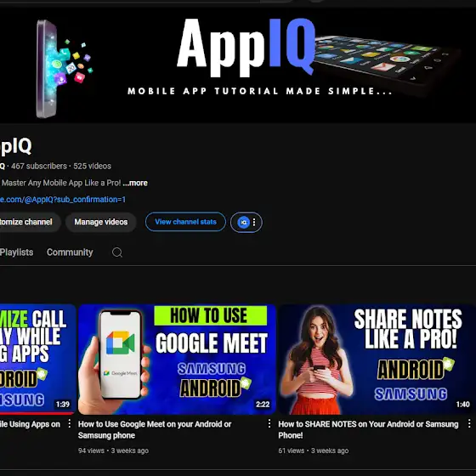
Task: Open the sub_confirmation channel link
Action: pyautogui.click(x=63, y=200)
